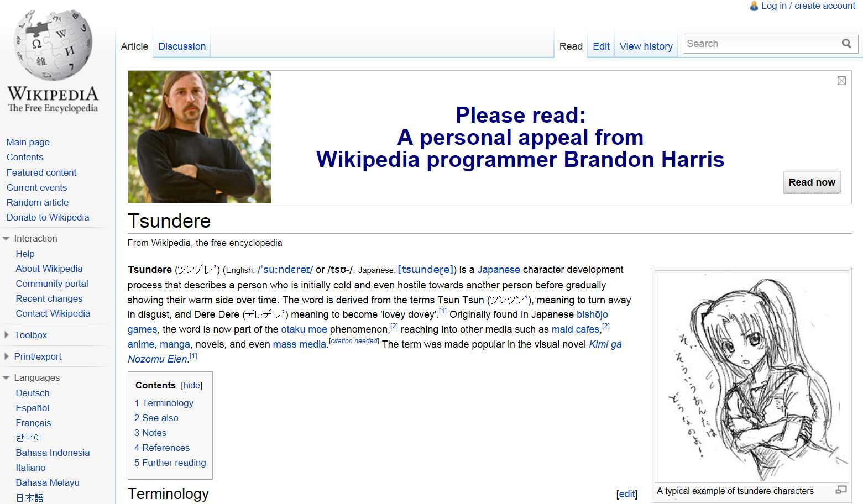Image resolution: width=863 pixels, height=504 pixels.
Task: Open Current events
Action: 36,187
